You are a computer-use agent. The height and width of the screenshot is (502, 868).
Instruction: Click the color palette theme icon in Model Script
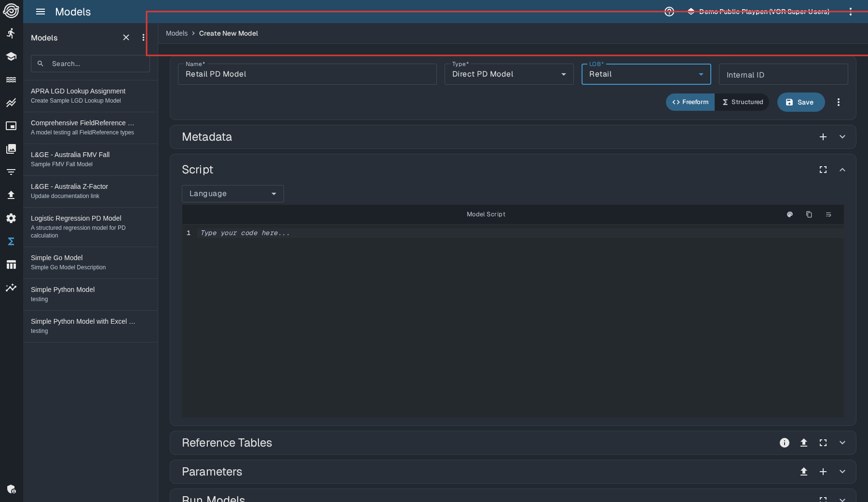[790, 214]
